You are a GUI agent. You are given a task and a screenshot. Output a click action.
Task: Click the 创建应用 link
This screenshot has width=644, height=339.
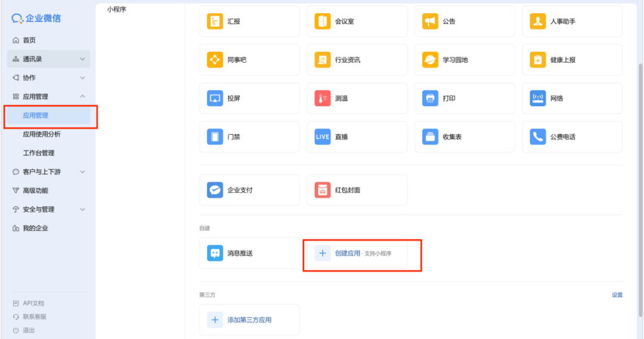click(x=348, y=253)
